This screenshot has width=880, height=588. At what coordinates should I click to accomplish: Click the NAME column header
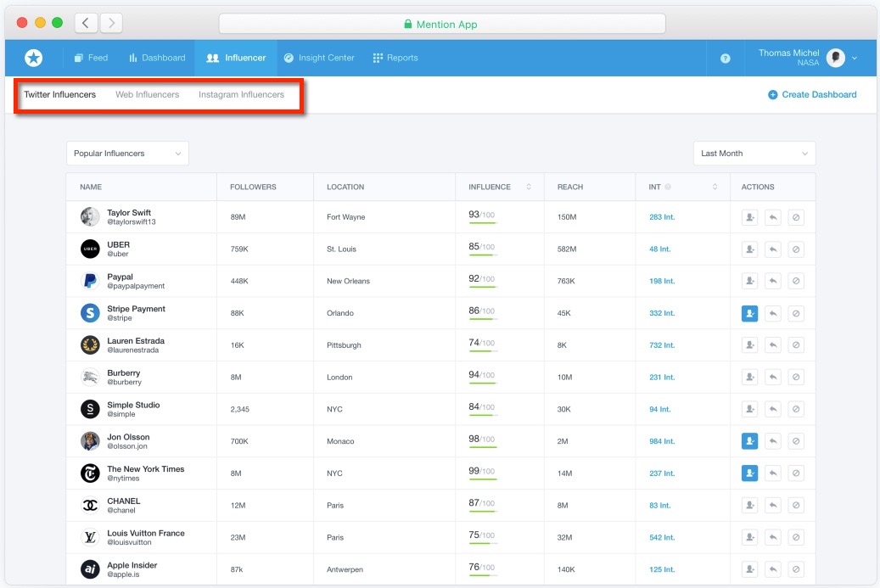click(91, 187)
